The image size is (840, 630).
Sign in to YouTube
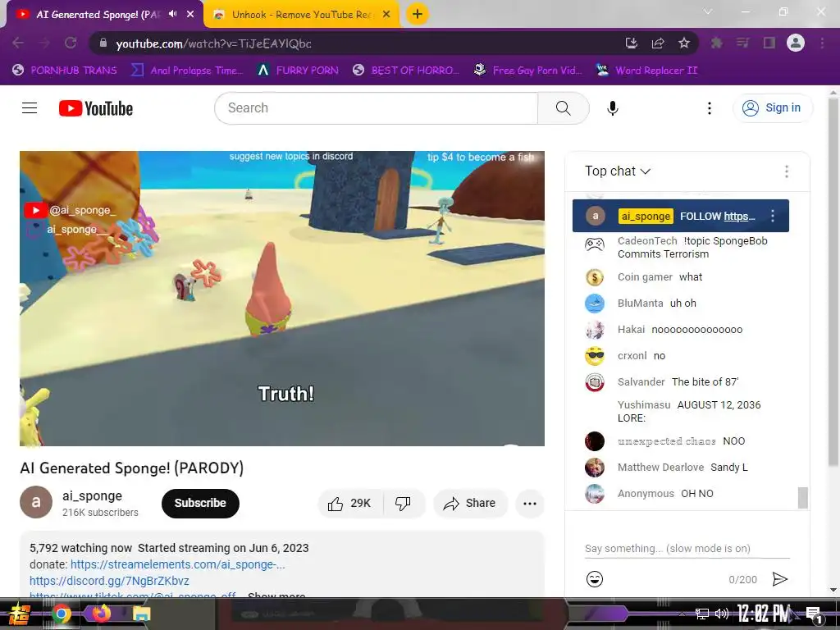(772, 108)
